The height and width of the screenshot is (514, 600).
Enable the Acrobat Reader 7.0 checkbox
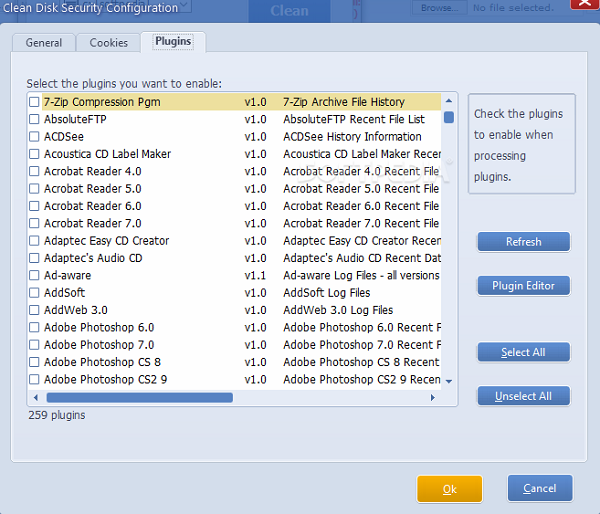(x=34, y=223)
